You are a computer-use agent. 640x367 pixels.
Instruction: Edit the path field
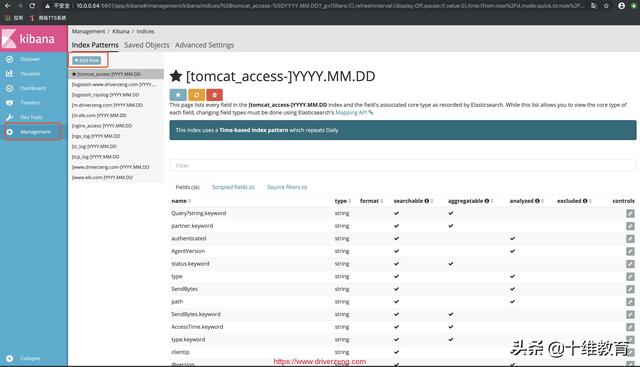point(630,302)
